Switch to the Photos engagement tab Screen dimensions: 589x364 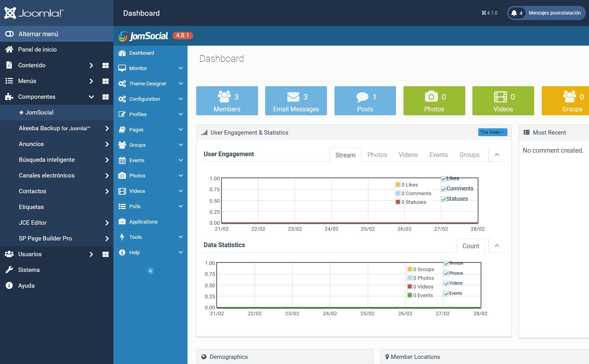tap(377, 155)
